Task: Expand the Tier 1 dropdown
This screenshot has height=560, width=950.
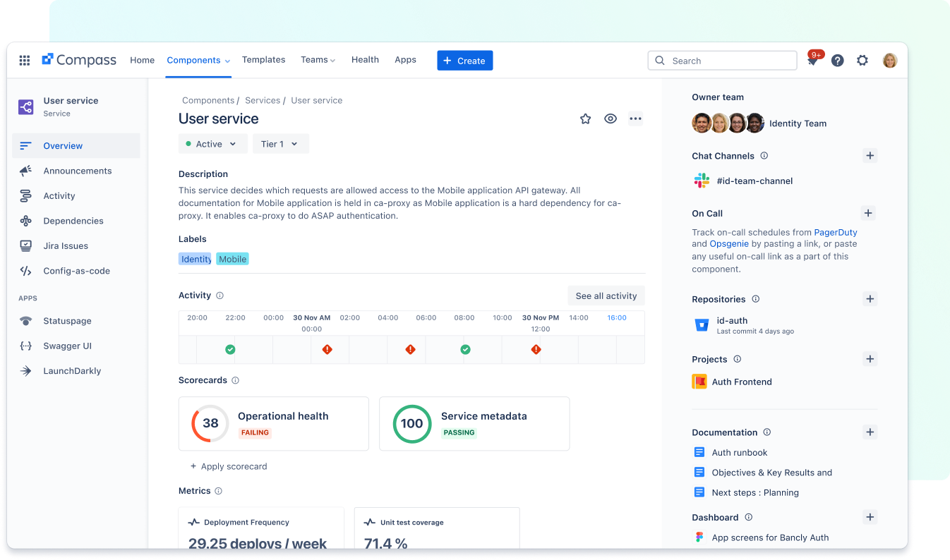Action: click(x=280, y=143)
